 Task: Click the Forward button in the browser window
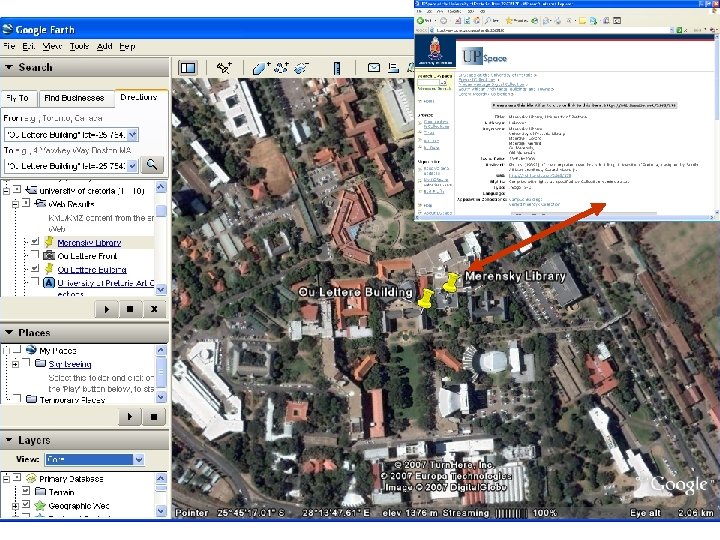444,21
